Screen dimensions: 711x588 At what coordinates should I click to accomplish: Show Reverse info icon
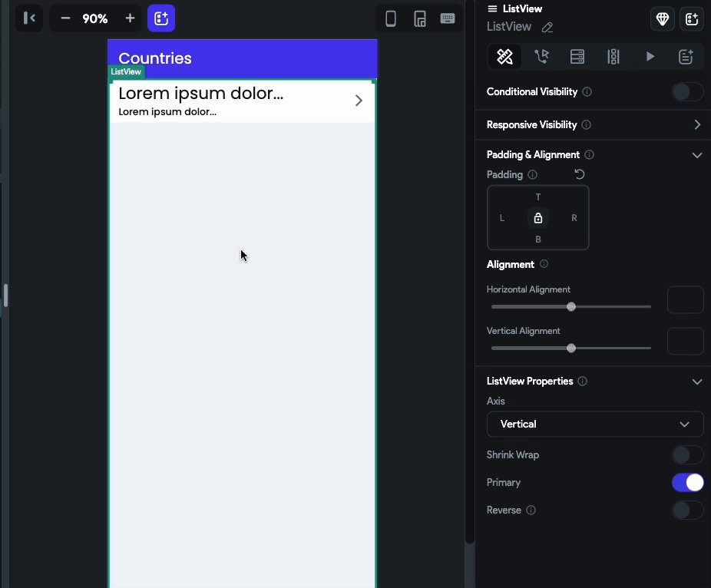click(531, 510)
